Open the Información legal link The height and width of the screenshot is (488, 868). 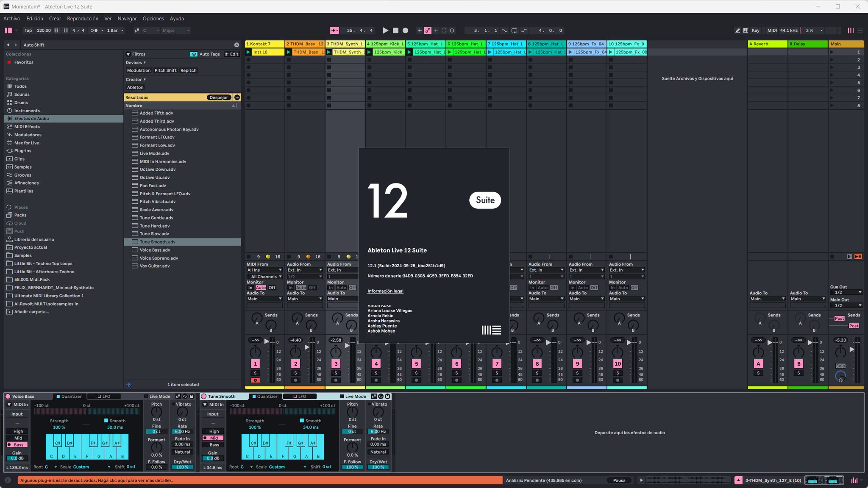[385, 291]
